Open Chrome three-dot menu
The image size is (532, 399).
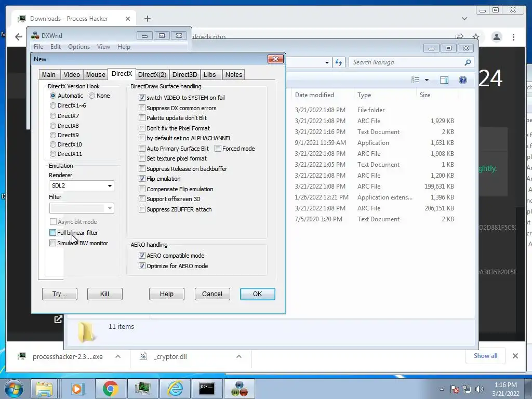pyautogui.click(x=514, y=37)
